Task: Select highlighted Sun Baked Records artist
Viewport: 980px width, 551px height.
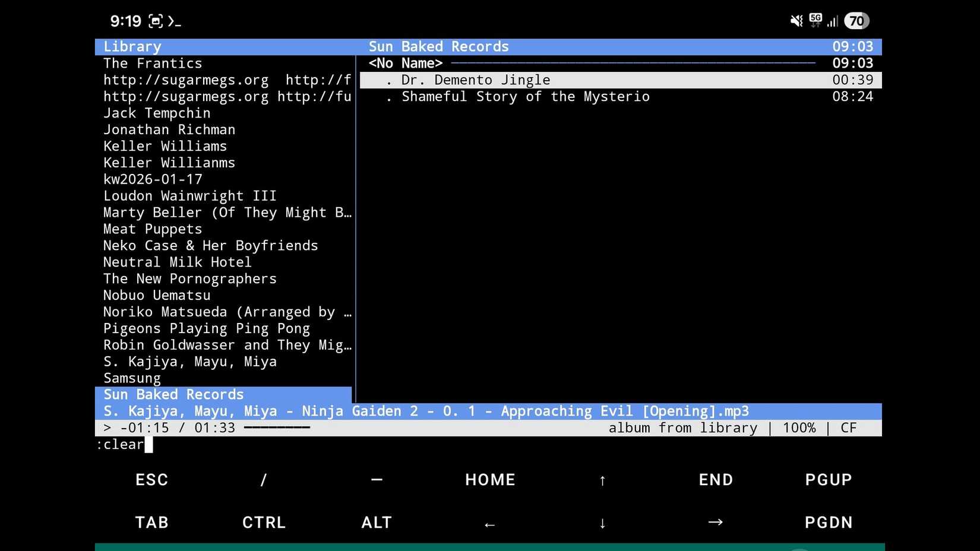Action: tap(223, 395)
